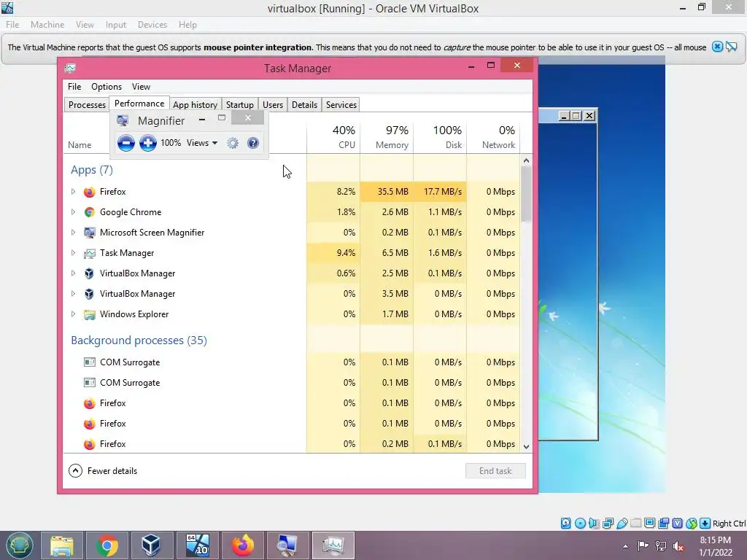Click the display settings status icon
The height and width of the screenshot is (560, 747).
pyautogui.click(x=649, y=524)
